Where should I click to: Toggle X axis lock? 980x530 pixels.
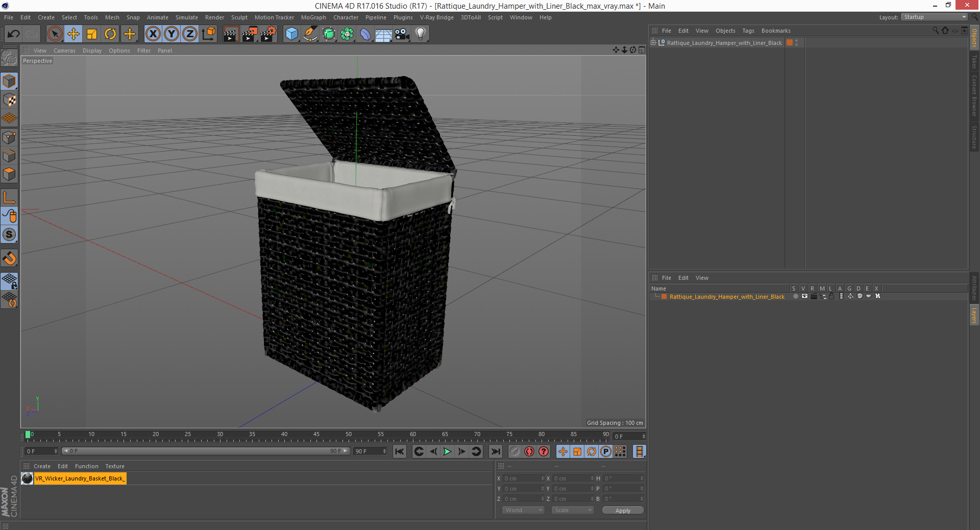tap(153, 34)
